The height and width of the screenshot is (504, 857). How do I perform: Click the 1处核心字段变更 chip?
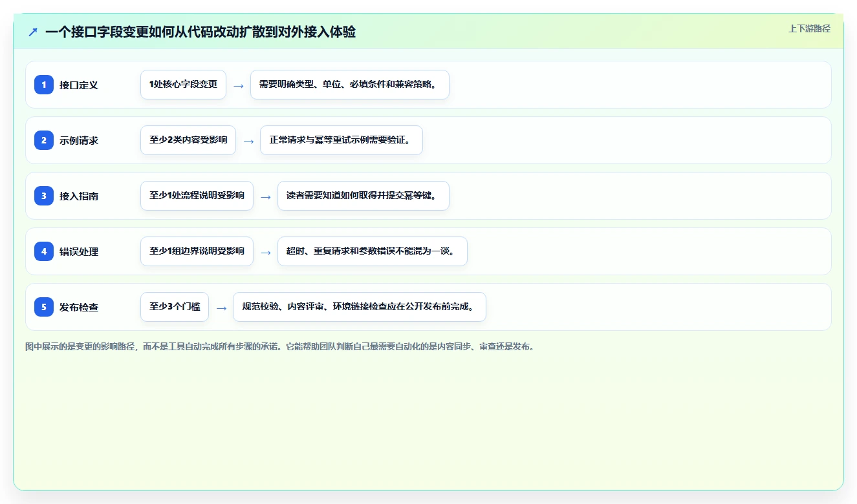[x=183, y=85]
